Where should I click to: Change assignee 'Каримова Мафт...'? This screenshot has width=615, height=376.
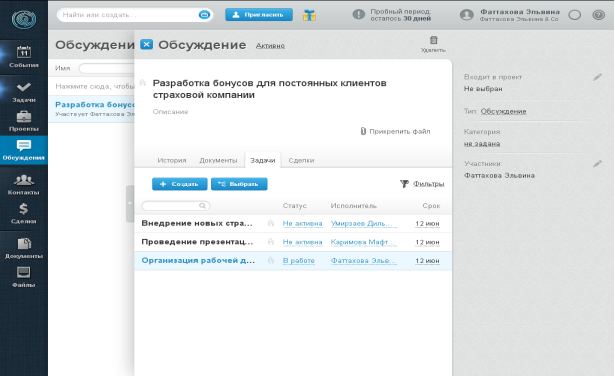[x=364, y=242]
